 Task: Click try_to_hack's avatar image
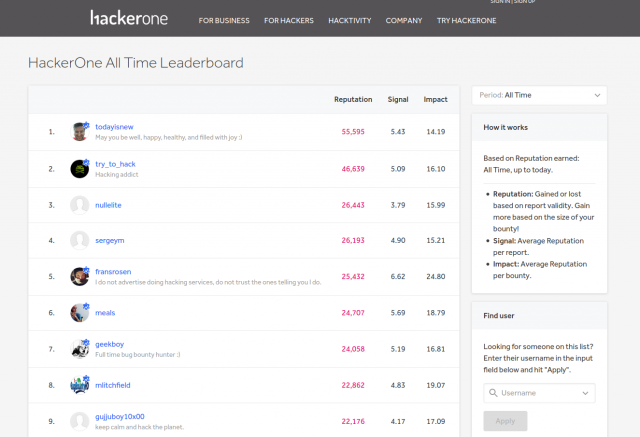[80, 168]
